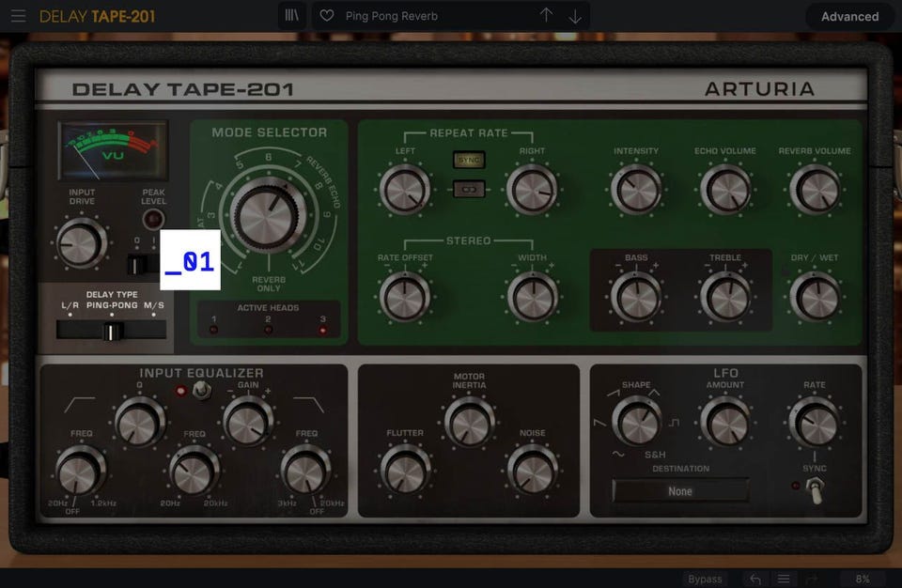Load the next preset with the down arrow
This screenshot has height=588, width=902.
point(575,17)
